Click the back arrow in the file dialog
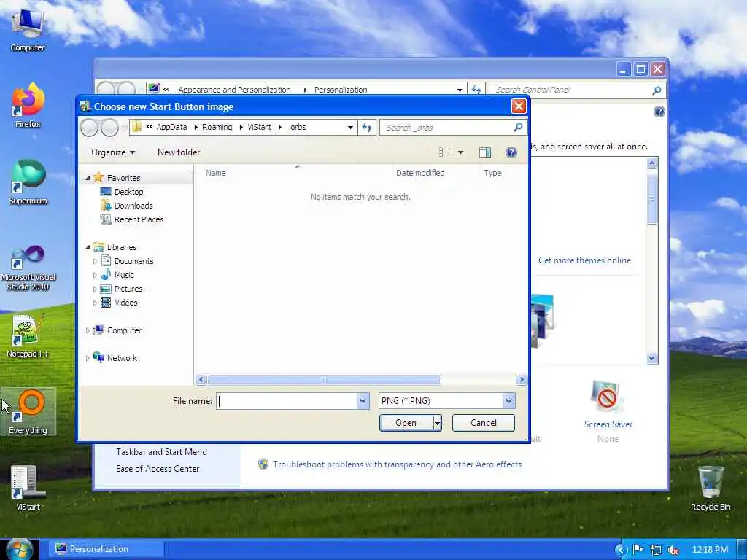Viewport: 747px width, 560px height. 89,128
